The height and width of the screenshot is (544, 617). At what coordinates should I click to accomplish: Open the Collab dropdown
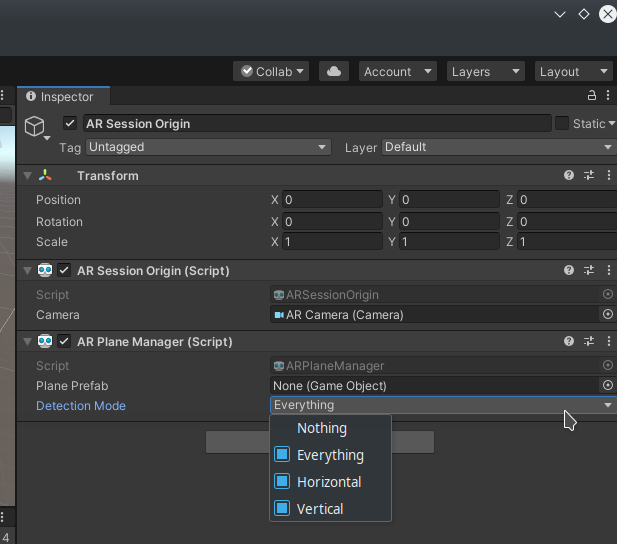click(x=271, y=71)
